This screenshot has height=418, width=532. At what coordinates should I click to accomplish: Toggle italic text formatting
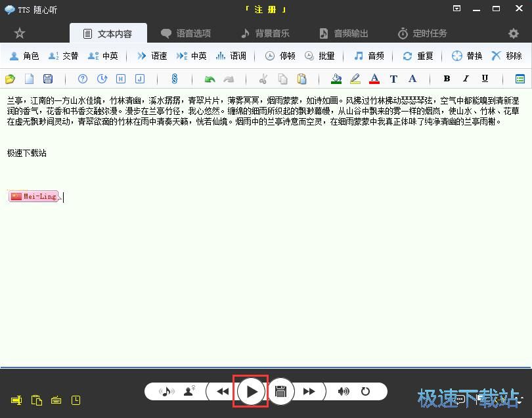pyautogui.click(x=466, y=78)
